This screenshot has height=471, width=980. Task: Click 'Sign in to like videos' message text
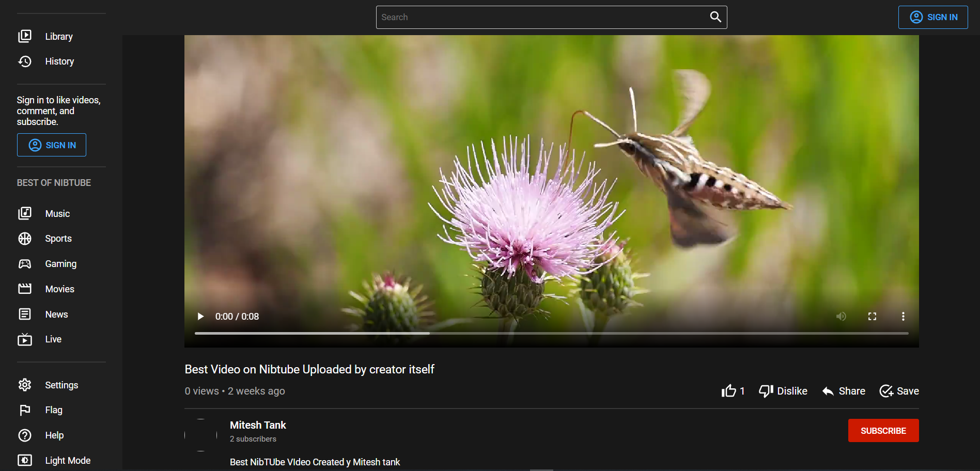(58, 111)
